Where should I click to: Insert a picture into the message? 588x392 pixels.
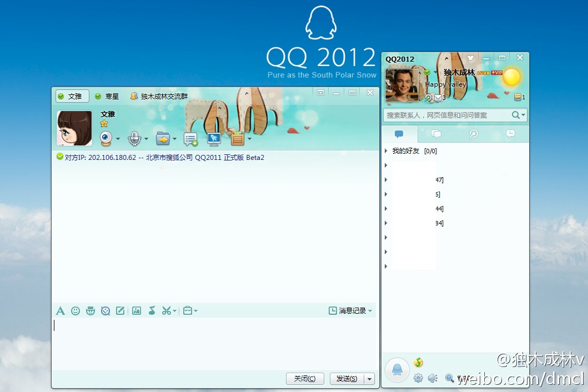(x=137, y=310)
